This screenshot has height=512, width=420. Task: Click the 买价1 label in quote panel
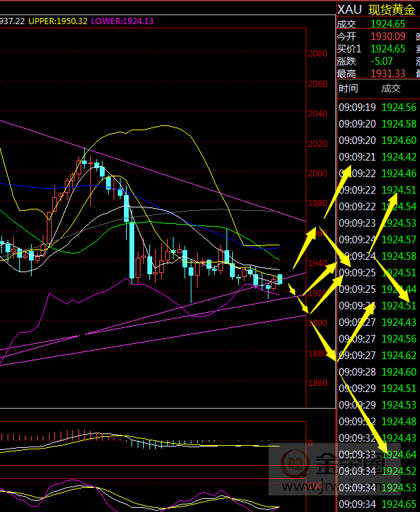pyautogui.click(x=349, y=48)
